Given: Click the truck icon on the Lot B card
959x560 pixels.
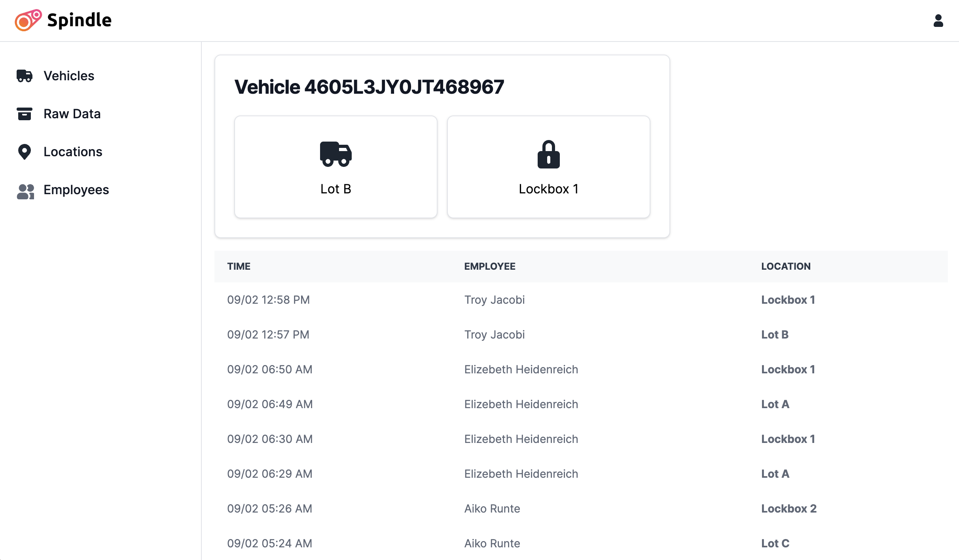Looking at the screenshot, I should [x=335, y=154].
